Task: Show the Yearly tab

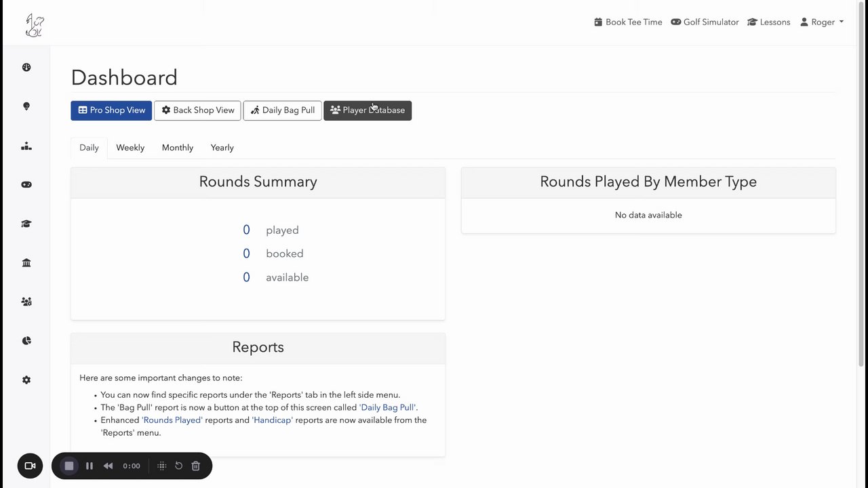Action: coord(222,148)
